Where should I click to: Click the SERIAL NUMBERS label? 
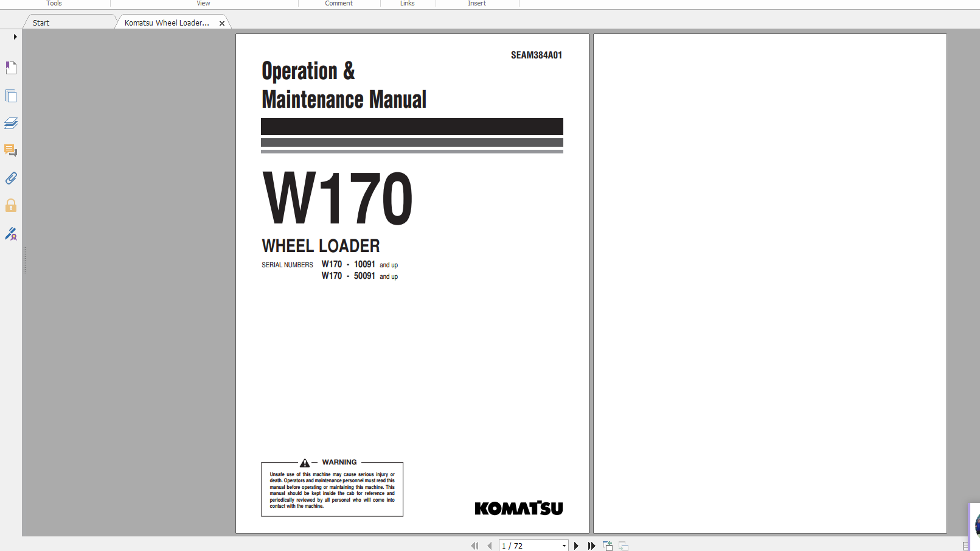click(x=287, y=265)
